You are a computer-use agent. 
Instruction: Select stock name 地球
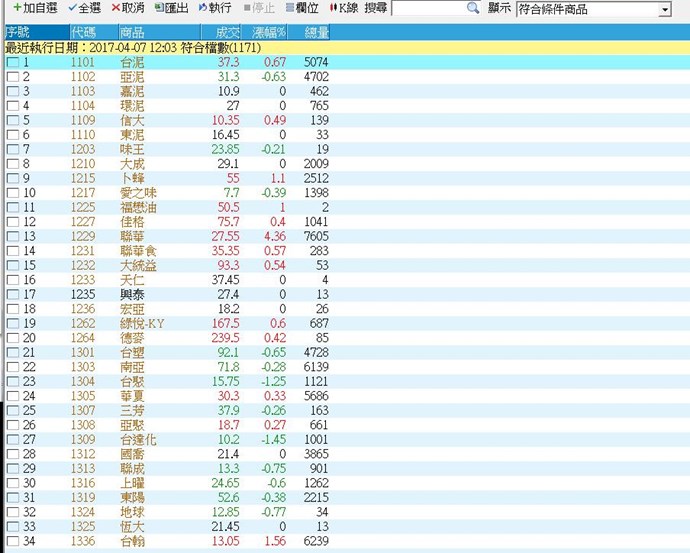132,513
